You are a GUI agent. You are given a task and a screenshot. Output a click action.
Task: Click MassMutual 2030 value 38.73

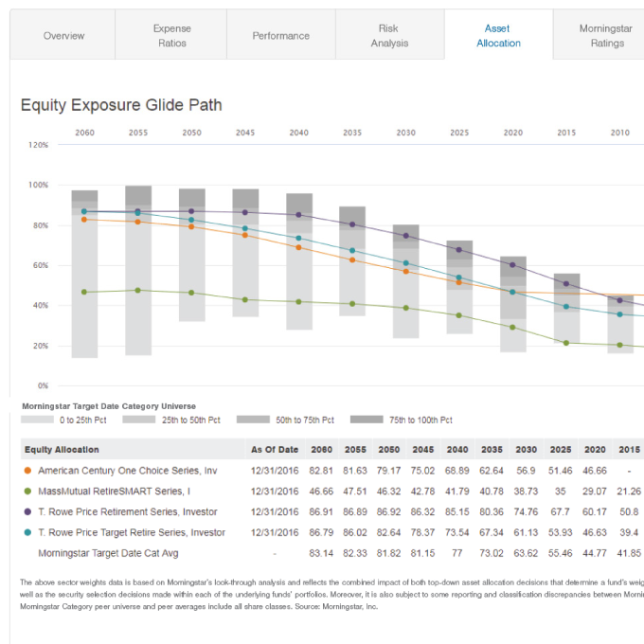[x=526, y=491]
